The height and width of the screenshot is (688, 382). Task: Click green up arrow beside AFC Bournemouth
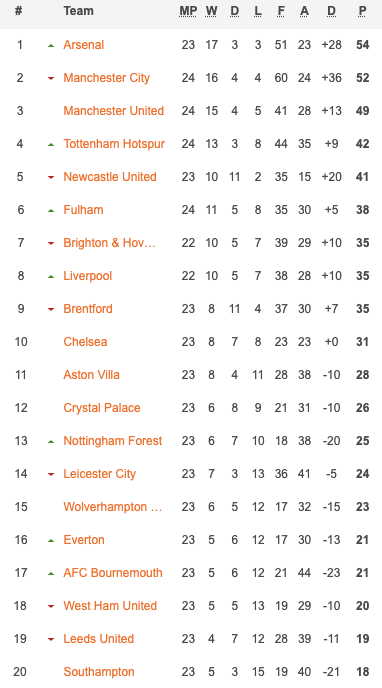tap(51, 573)
